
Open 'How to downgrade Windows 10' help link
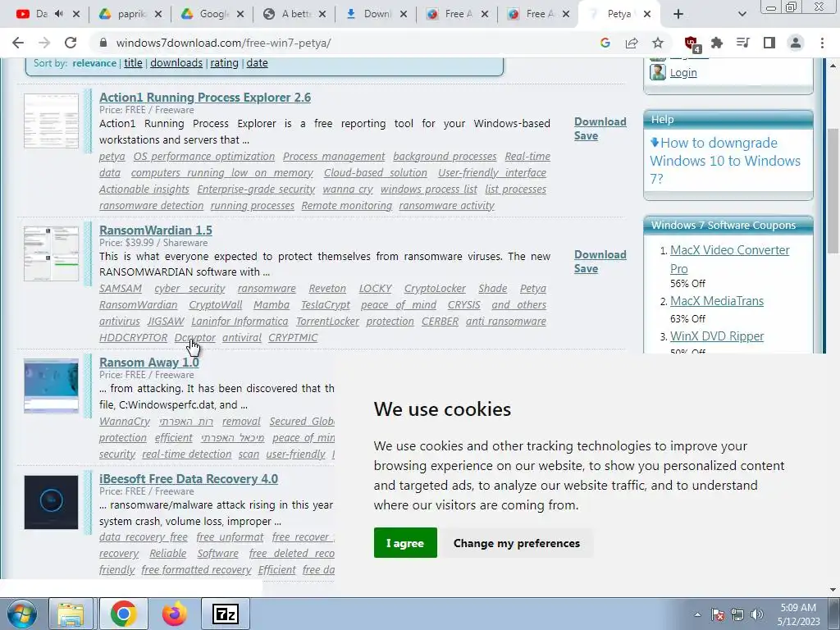[x=725, y=161]
